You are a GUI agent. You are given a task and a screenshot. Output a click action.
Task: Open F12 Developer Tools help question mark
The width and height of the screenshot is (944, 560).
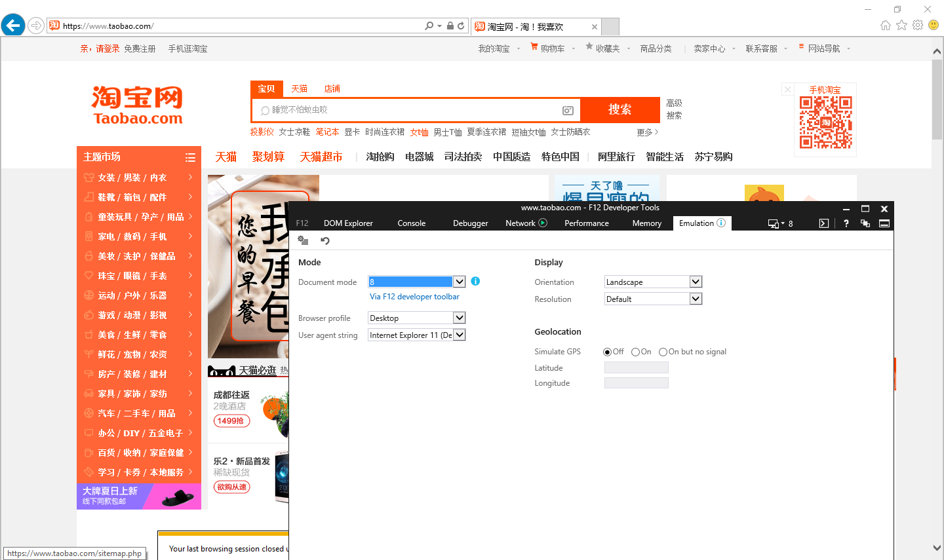(846, 223)
